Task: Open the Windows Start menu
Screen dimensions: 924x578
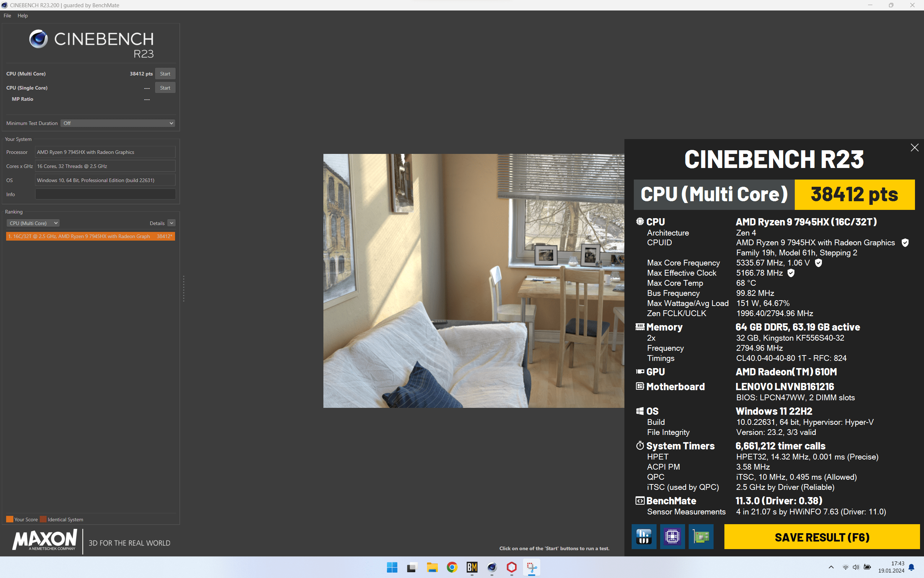Action: click(x=392, y=567)
